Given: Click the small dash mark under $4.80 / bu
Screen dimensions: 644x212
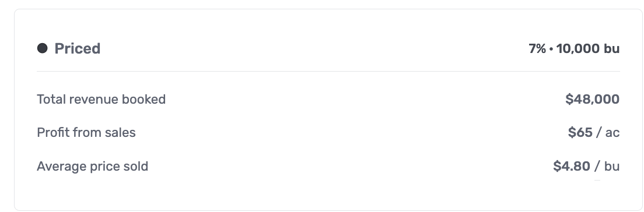Looking at the screenshot, I should (x=597, y=180).
